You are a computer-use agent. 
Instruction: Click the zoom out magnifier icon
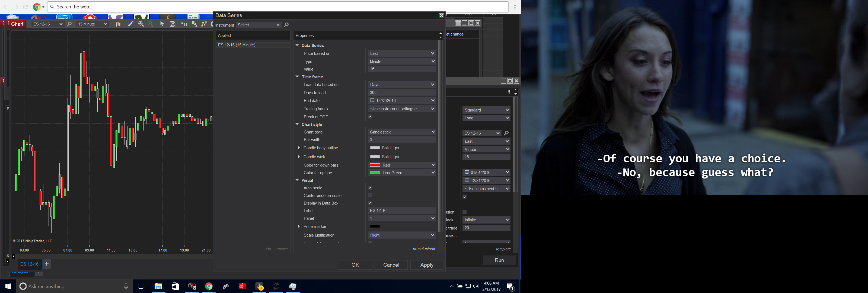(x=151, y=24)
